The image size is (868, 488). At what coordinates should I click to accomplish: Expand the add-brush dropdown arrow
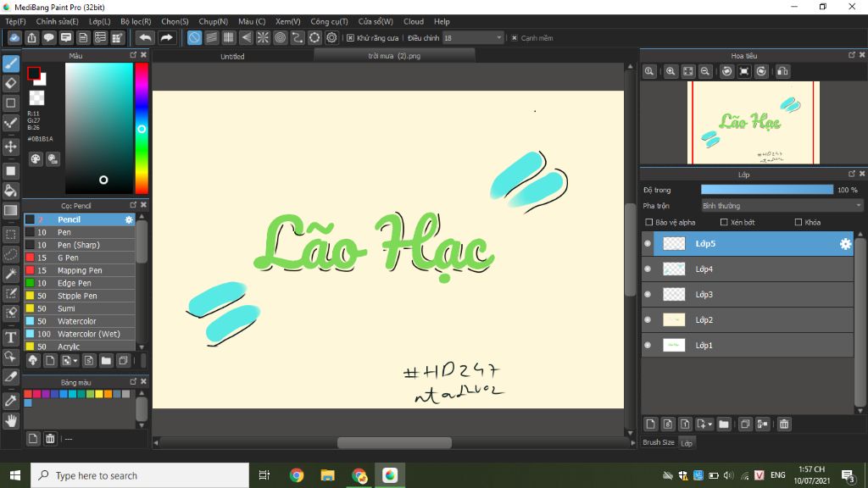point(75,361)
